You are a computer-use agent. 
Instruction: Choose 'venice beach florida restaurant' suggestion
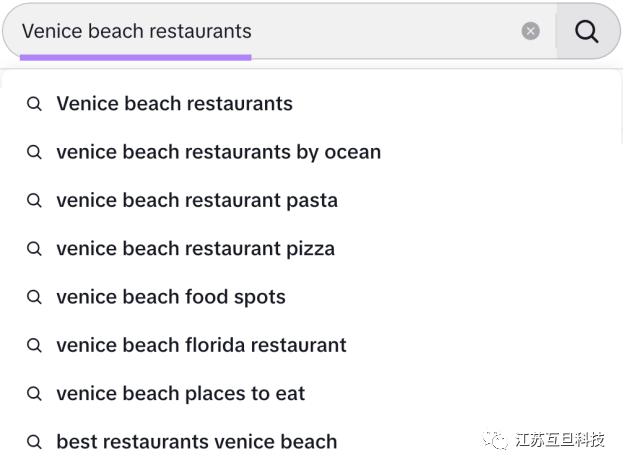coord(201,345)
